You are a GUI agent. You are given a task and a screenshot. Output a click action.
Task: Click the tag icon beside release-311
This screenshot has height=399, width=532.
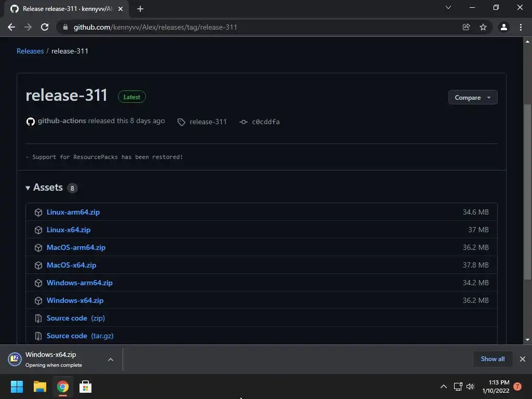(x=181, y=122)
